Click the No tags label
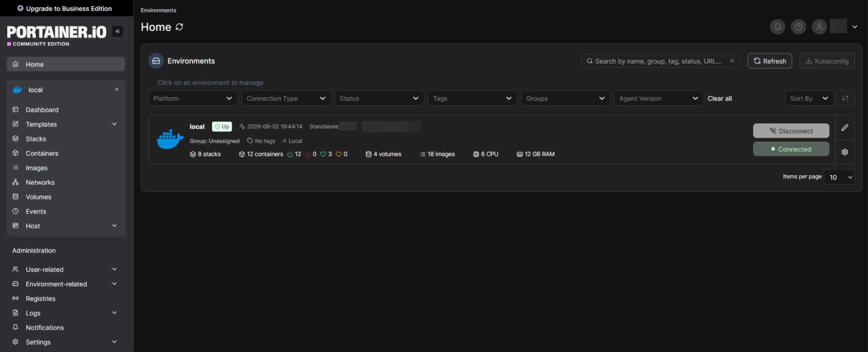868x352 pixels. [x=261, y=141]
